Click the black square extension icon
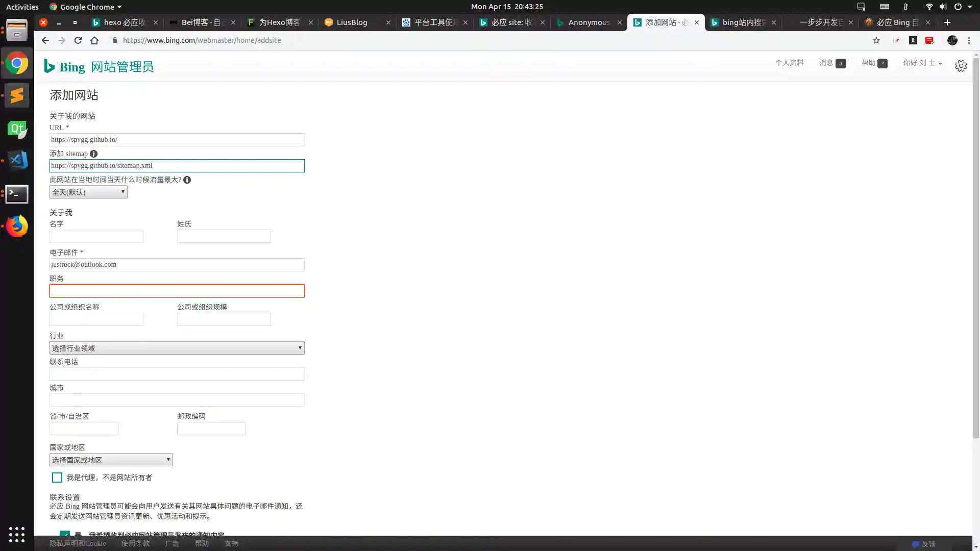 coord(913,40)
